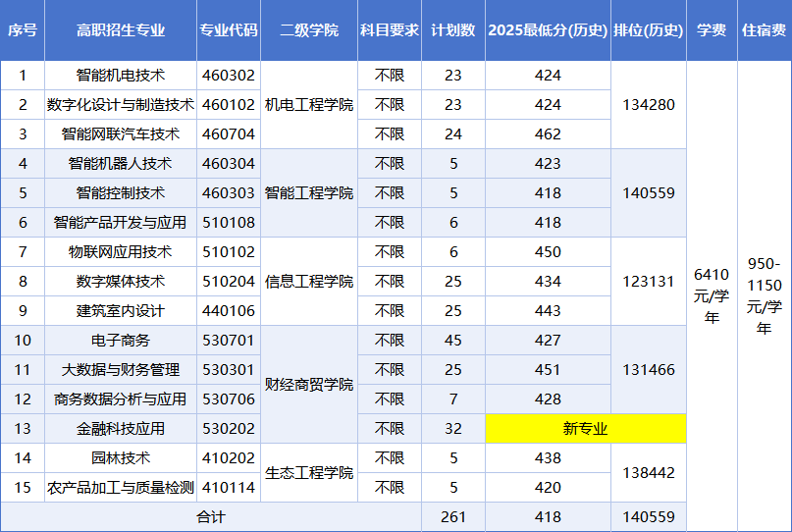Select major code 530701
This screenshot has height=532, width=792.
(x=229, y=340)
